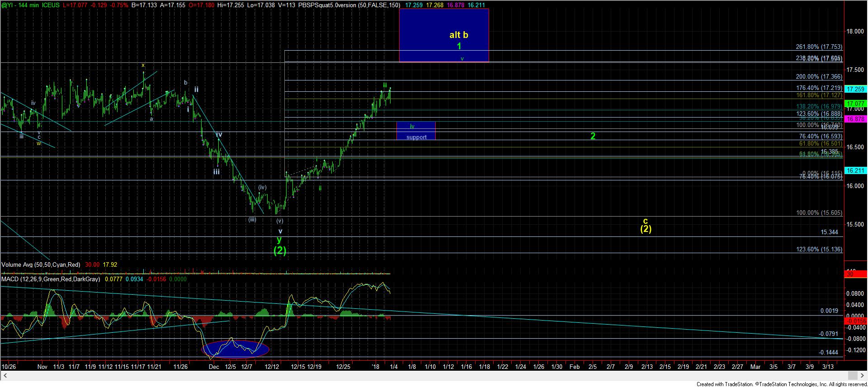Screen dimensions: 868x387
Task: Click the yellow 'w' wave label
Action: [x=39, y=143]
